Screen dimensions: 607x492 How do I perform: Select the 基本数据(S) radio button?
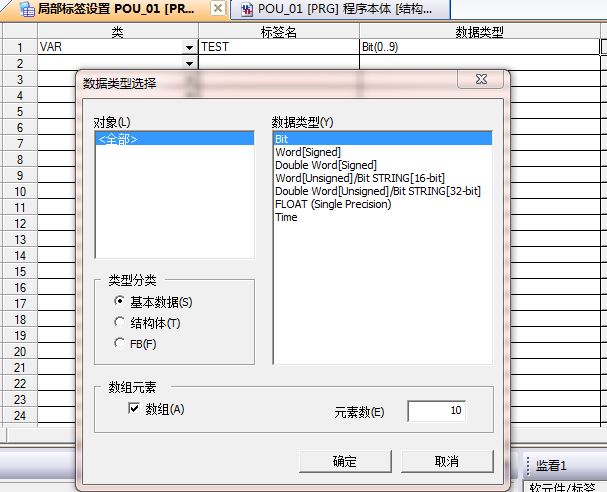[121, 301]
